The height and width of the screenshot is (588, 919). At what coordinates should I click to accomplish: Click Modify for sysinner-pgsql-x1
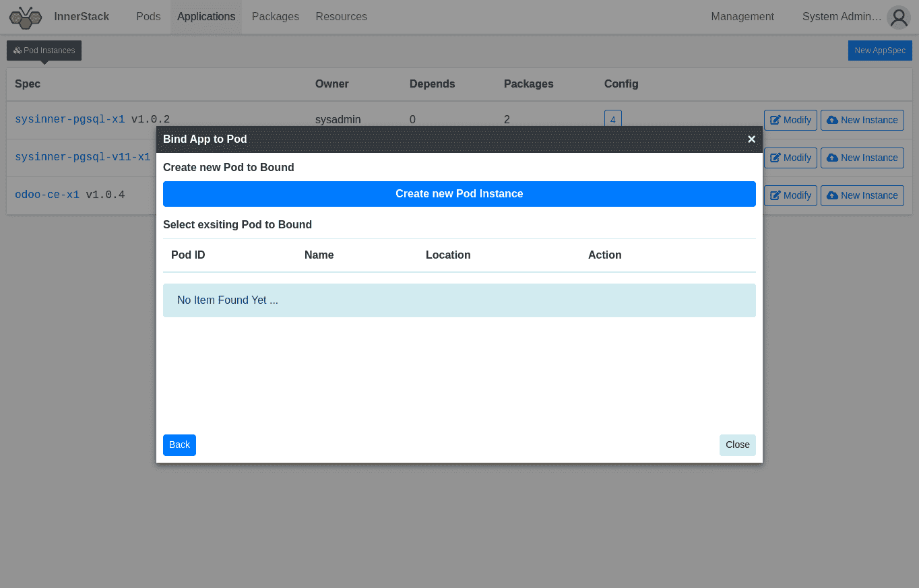click(x=790, y=120)
